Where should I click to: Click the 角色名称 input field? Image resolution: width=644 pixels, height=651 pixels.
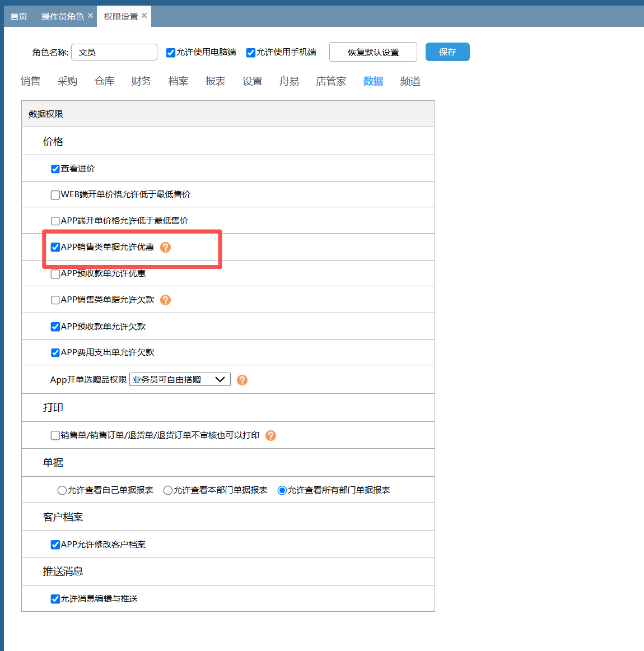coord(114,52)
